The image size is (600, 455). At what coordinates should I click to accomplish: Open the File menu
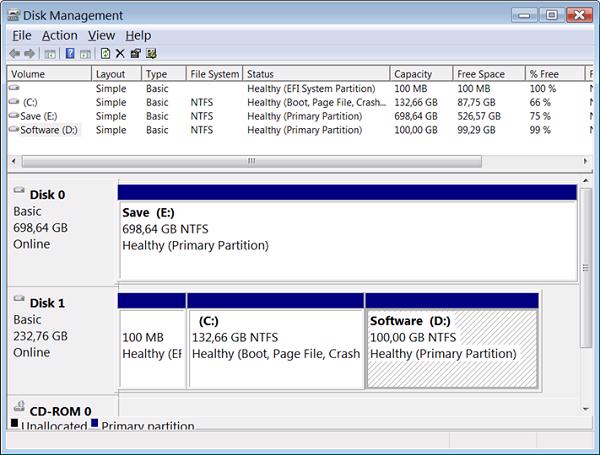tap(22, 35)
